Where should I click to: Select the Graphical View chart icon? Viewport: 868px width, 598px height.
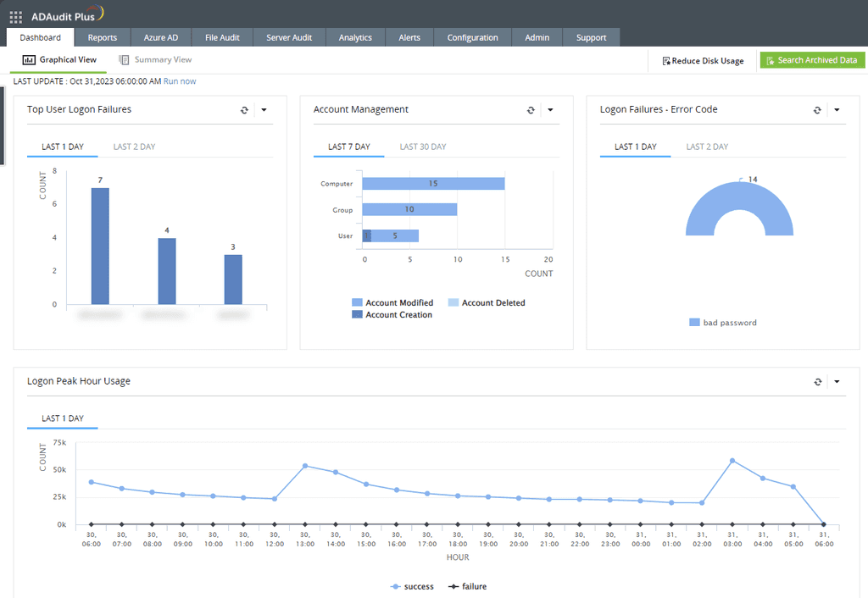[28, 59]
